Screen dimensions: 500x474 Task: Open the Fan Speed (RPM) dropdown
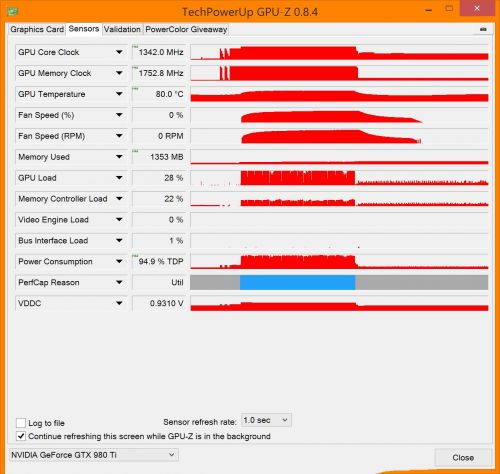pos(119,136)
